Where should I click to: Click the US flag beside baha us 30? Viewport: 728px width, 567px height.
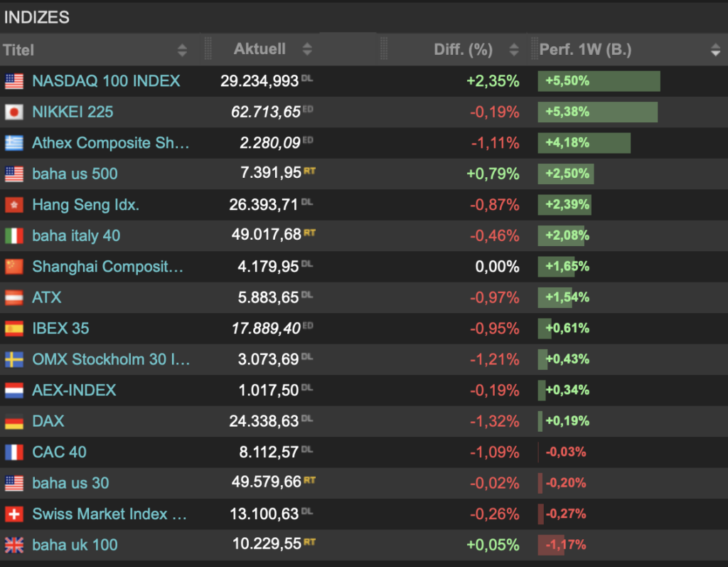point(14,483)
